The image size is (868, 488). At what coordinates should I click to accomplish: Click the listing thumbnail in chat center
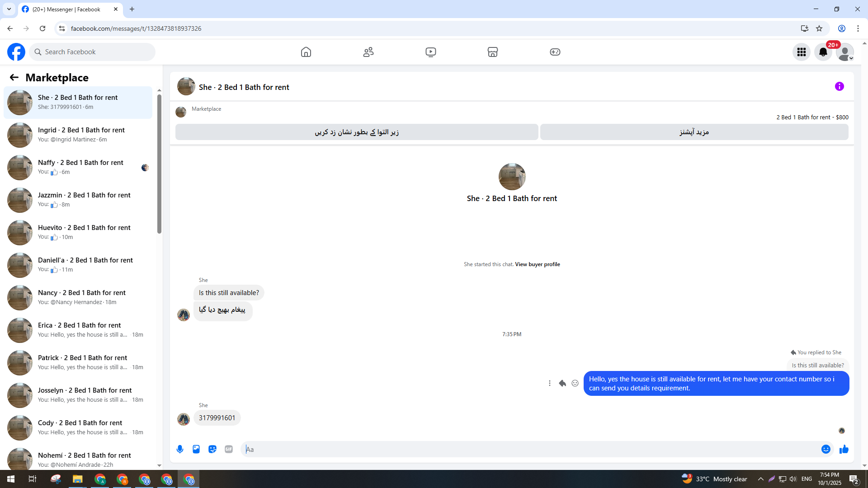(512, 177)
